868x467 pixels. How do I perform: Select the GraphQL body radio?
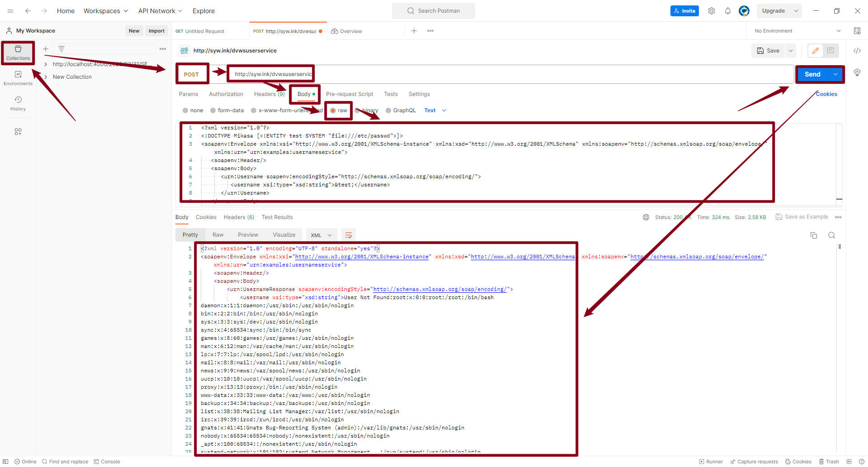click(388, 110)
